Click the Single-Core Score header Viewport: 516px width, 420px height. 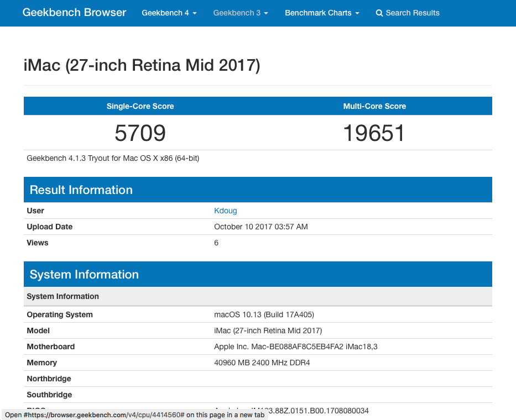click(x=140, y=106)
